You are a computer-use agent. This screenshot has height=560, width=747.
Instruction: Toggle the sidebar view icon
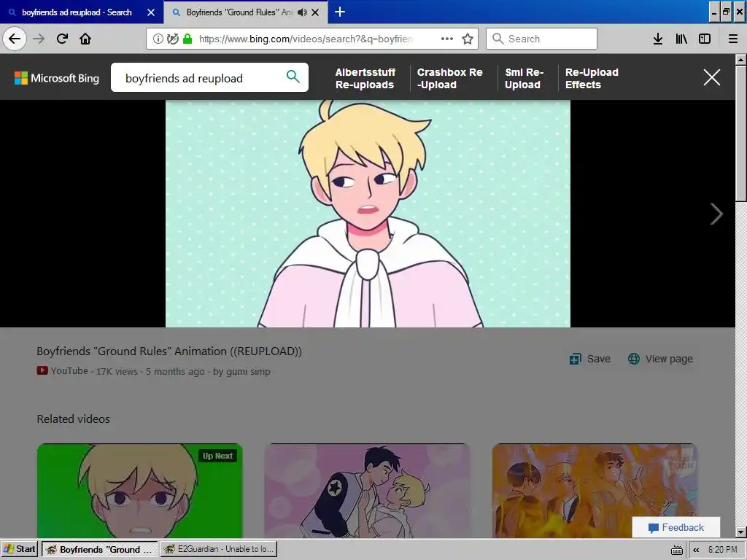[x=705, y=39]
